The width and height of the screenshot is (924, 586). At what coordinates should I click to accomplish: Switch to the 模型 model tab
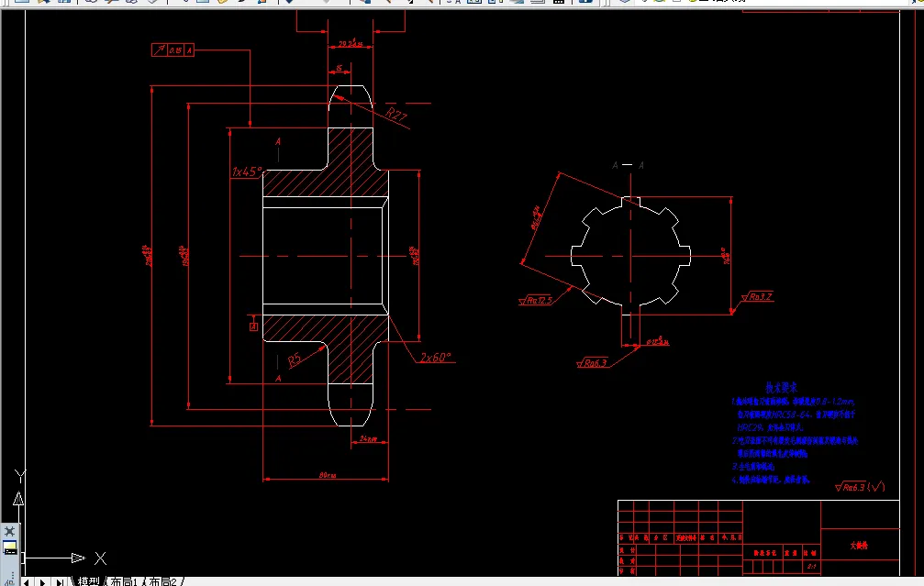click(88, 581)
